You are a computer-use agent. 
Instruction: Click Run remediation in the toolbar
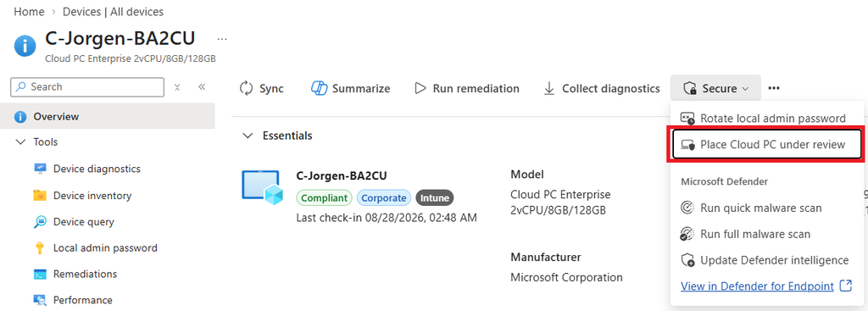(467, 88)
